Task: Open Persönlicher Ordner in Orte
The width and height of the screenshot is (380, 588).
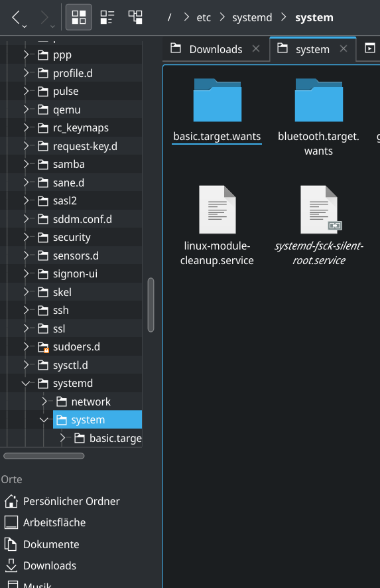Action: (71, 501)
